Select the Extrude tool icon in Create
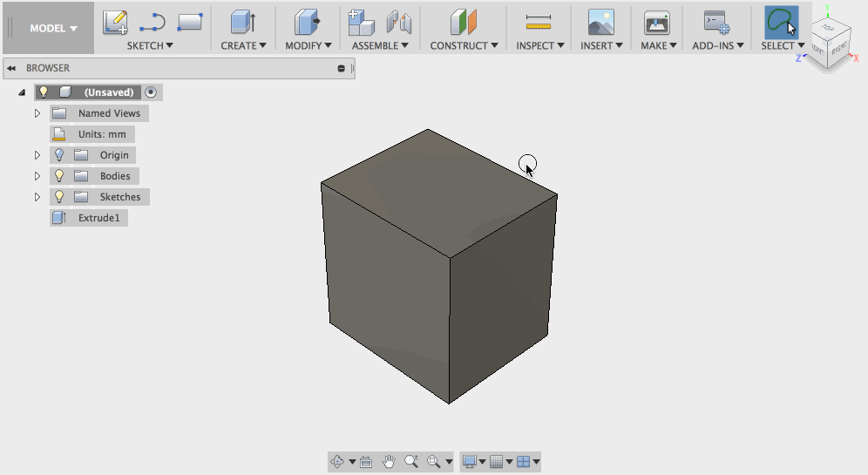Image resolution: width=868 pixels, height=475 pixels. [x=242, y=23]
